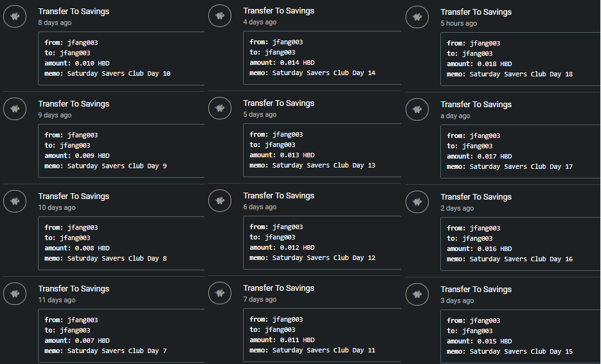Click piggy bank icon for Day 14 transfer
This screenshot has height=364, width=601.
(220, 15)
